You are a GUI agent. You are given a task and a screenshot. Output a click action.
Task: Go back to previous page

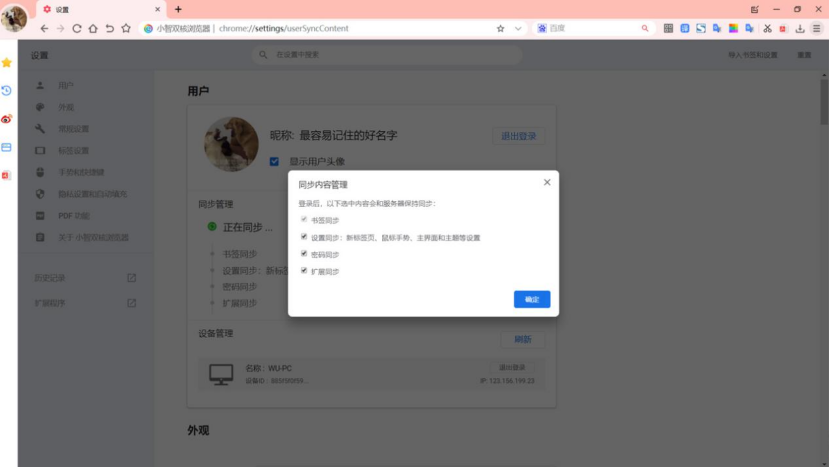click(x=44, y=29)
